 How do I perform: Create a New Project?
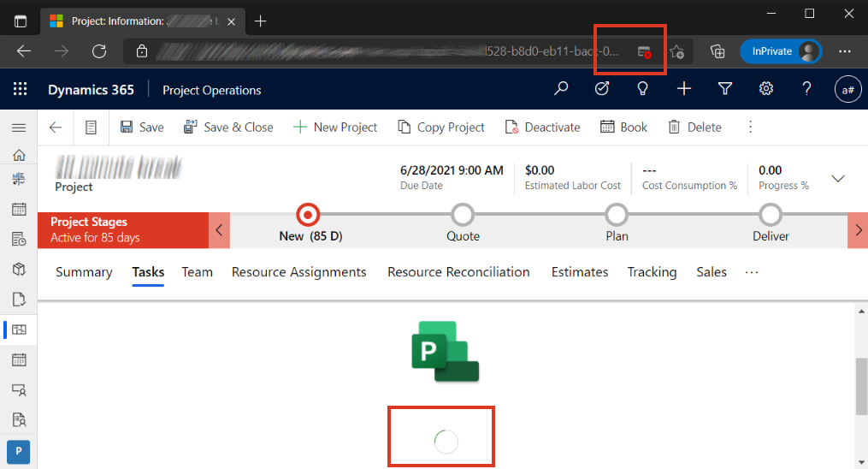pos(335,128)
